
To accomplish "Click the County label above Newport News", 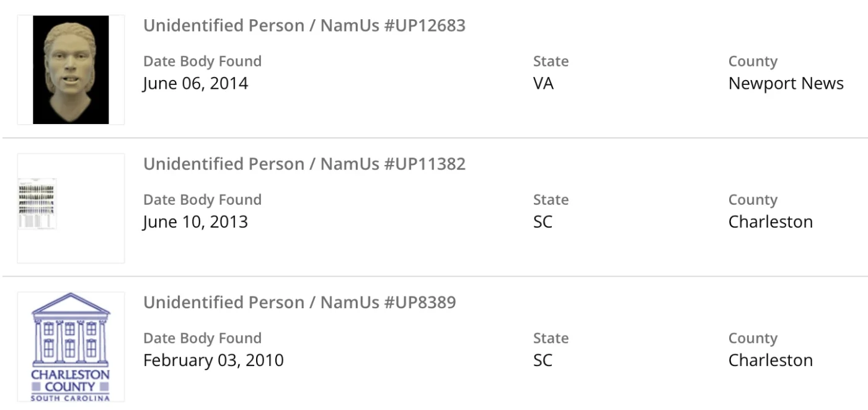I will pyautogui.click(x=753, y=61).
